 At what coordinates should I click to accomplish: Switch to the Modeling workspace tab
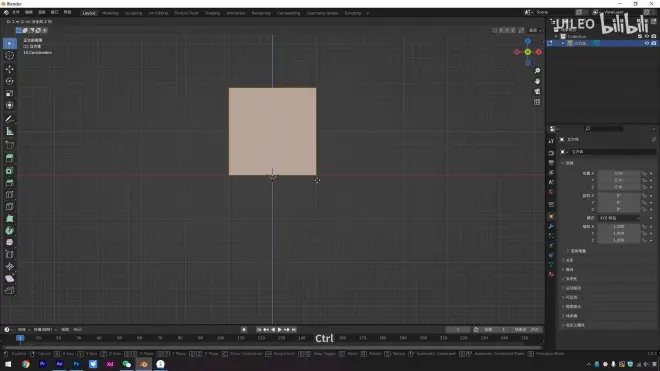110,13
